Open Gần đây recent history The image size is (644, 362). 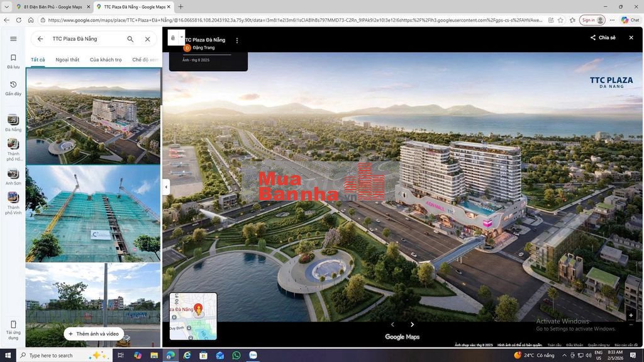pyautogui.click(x=13, y=88)
